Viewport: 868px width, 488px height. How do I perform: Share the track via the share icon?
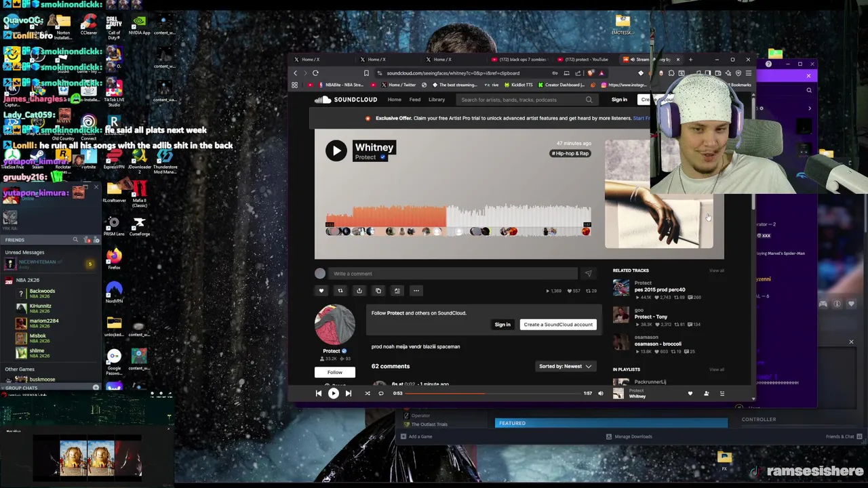click(x=359, y=291)
